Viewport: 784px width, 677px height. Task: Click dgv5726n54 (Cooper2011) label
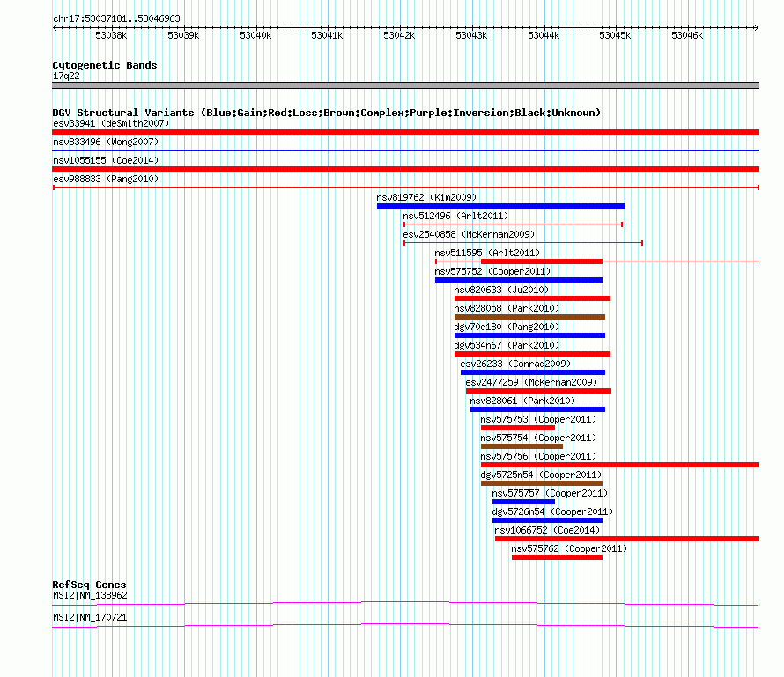[x=552, y=511]
